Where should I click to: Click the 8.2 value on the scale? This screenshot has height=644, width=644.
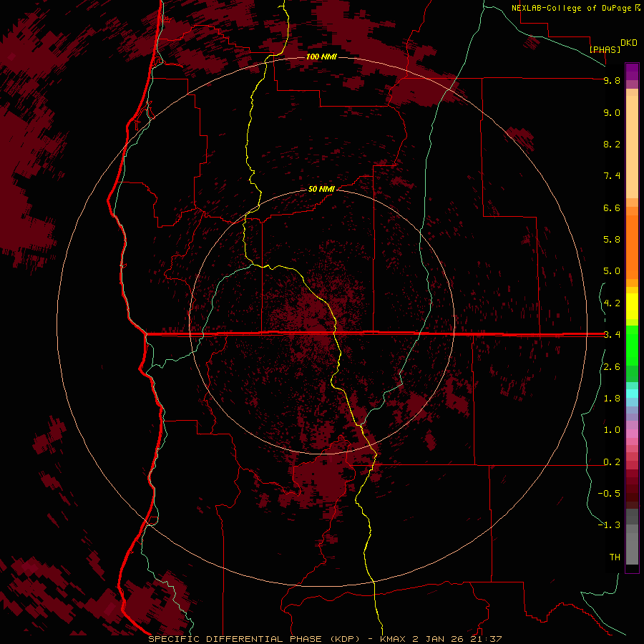click(612, 144)
